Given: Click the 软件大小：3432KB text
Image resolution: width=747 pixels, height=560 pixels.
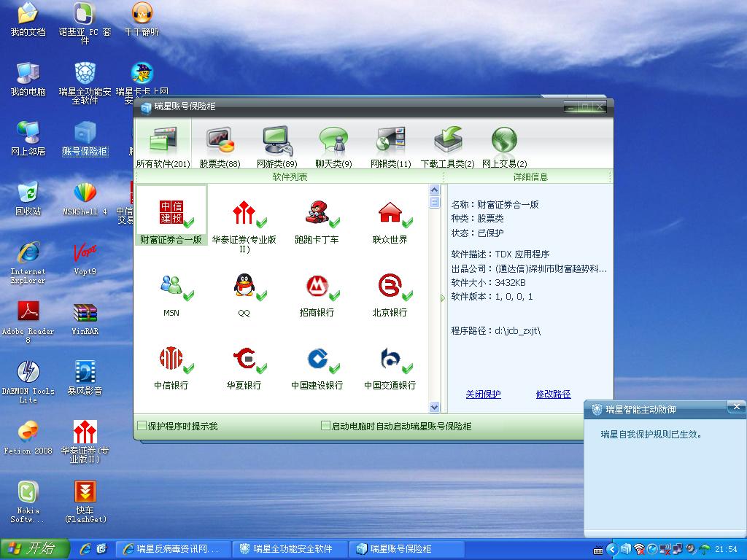Looking at the screenshot, I should tap(488, 282).
